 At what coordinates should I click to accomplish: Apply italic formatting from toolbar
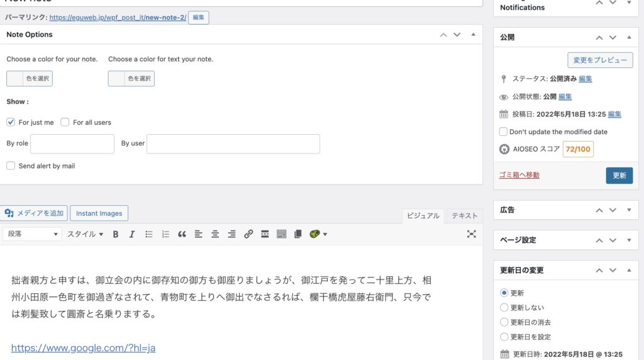click(132, 234)
